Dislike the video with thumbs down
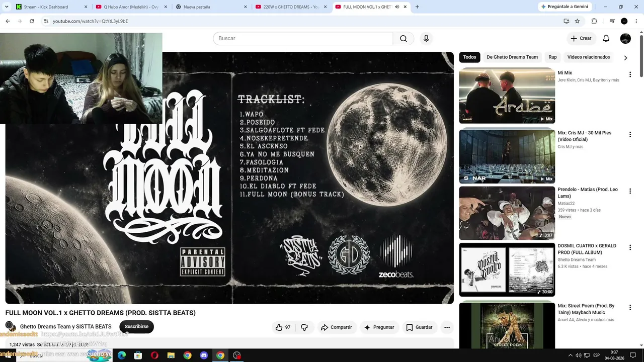 (x=304, y=327)
